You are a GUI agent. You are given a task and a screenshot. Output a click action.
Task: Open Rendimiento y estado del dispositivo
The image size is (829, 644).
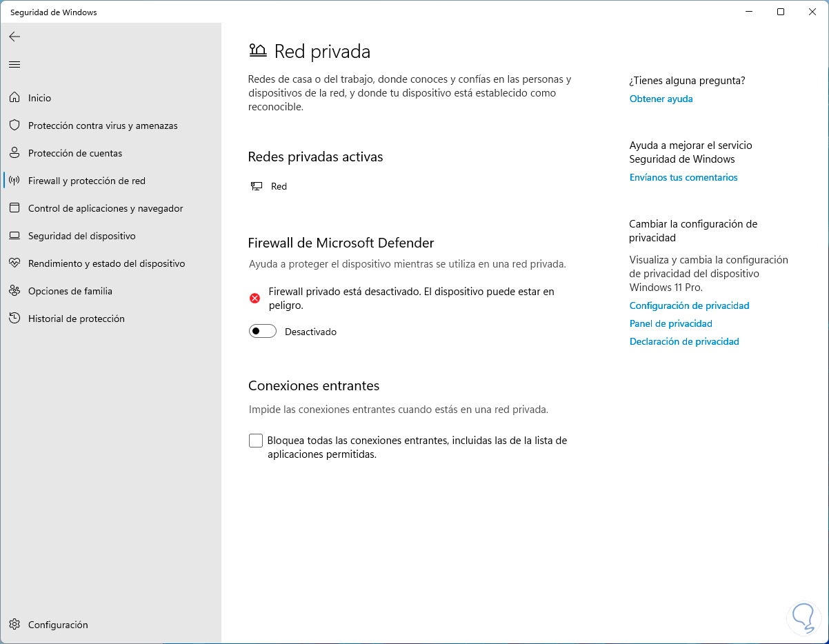point(107,263)
